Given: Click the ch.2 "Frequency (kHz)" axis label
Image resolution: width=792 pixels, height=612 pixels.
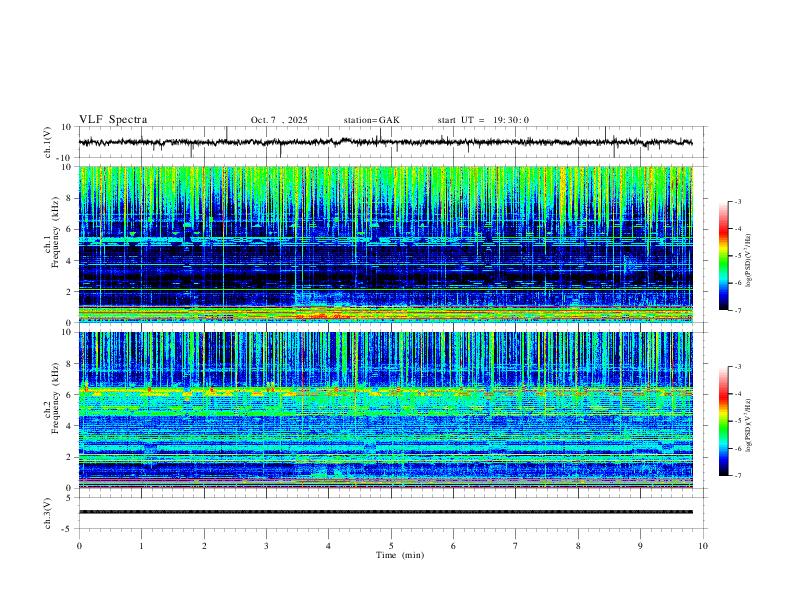Looking at the screenshot, I should click(x=55, y=398).
